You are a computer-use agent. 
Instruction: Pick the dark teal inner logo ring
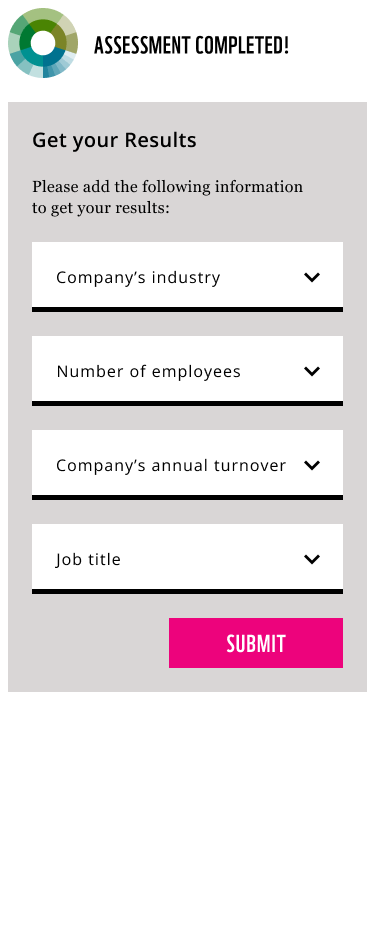coord(33,58)
